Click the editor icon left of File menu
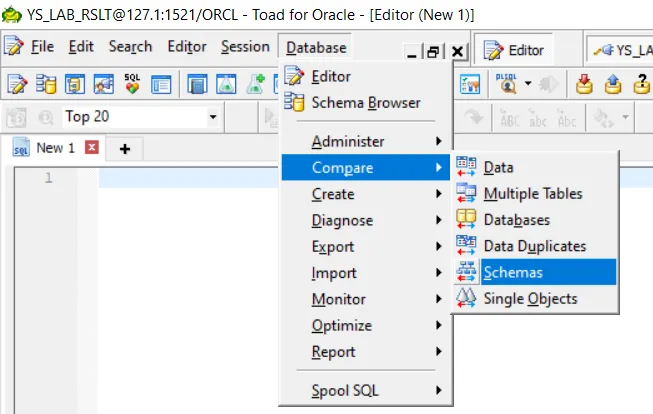The width and height of the screenshot is (653, 414). coord(14,46)
